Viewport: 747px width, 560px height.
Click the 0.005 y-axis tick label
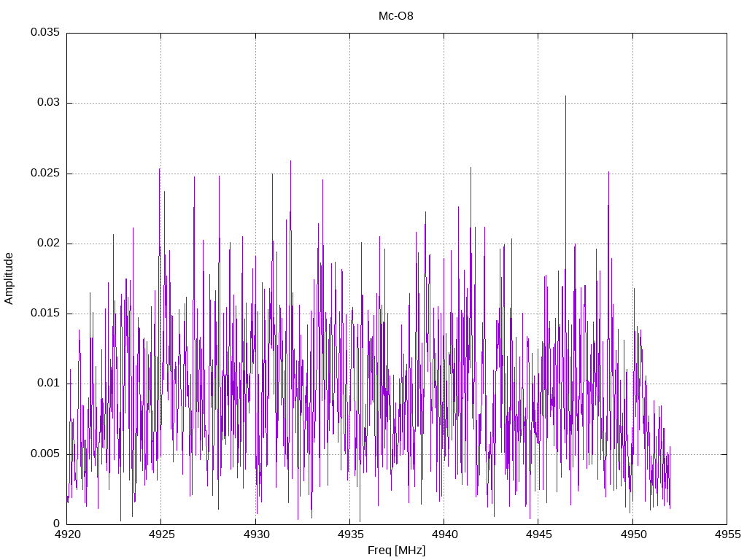(45, 454)
